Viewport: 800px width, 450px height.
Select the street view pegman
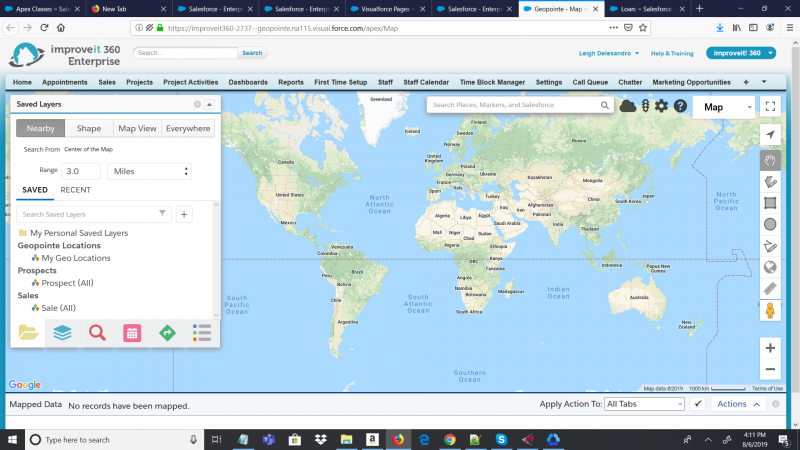click(x=770, y=310)
